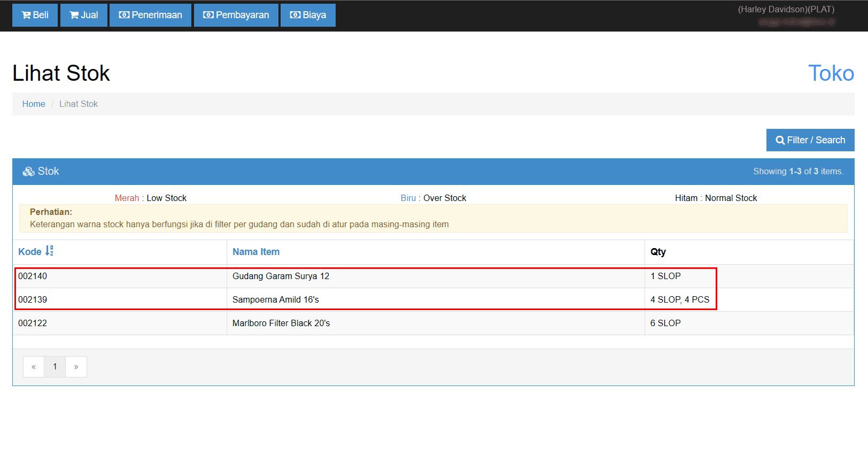The height and width of the screenshot is (455, 868).
Task: Click the Toko link at top right
Action: [831, 73]
